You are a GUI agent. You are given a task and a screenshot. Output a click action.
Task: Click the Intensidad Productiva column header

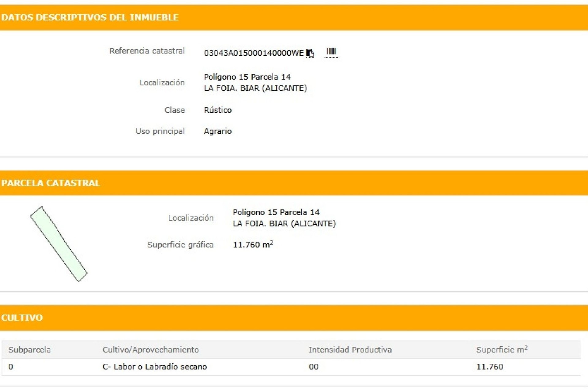[x=350, y=349]
